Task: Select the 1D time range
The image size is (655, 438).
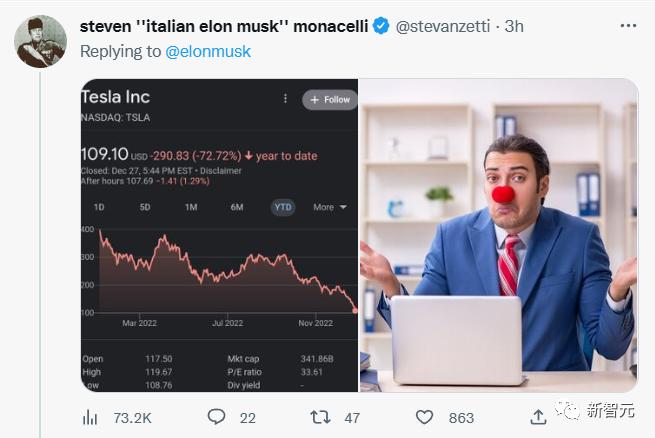Action: (99, 207)
